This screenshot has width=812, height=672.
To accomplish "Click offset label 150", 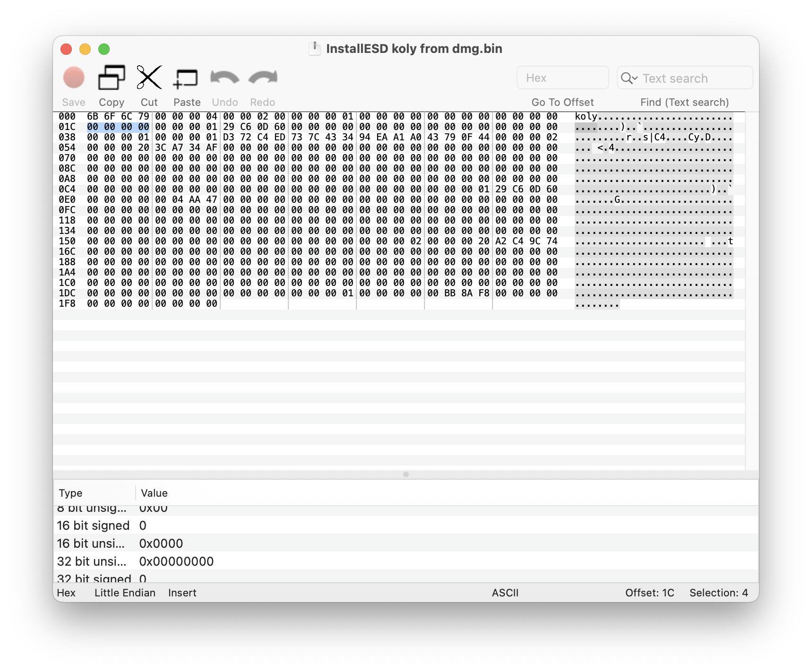I will (67, 241).
